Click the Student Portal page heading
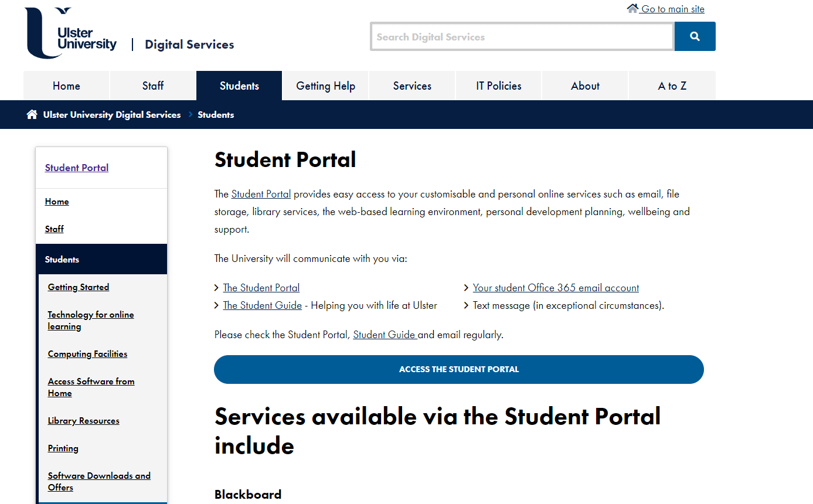 coord(285,160)
